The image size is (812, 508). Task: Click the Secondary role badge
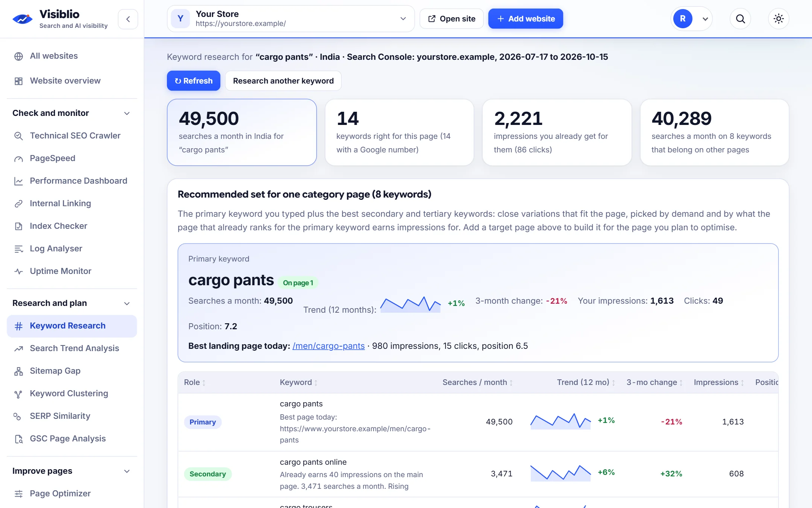pyautogui.click(x=208, y=474)
